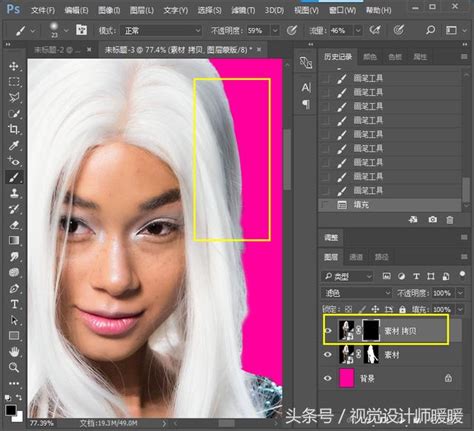This screenshot has height=431, width=474.
Task: Select the History Brush tool
Action: [14, 209]
